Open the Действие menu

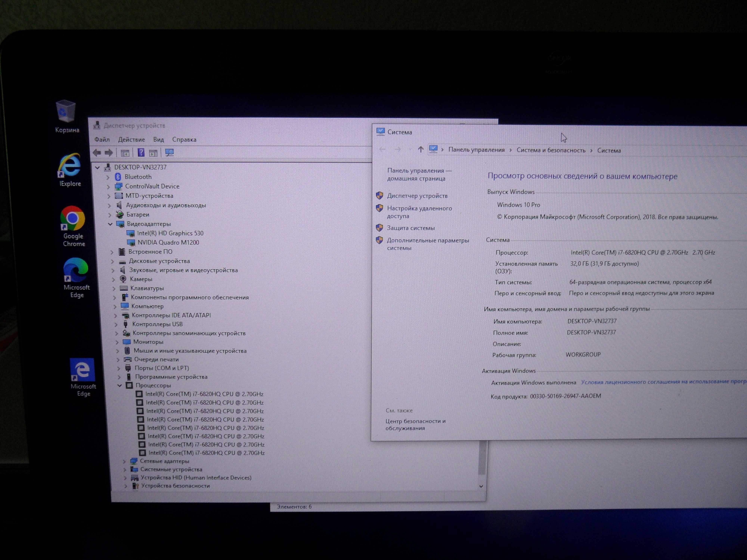pyautogui.click(x=131, y=139)
